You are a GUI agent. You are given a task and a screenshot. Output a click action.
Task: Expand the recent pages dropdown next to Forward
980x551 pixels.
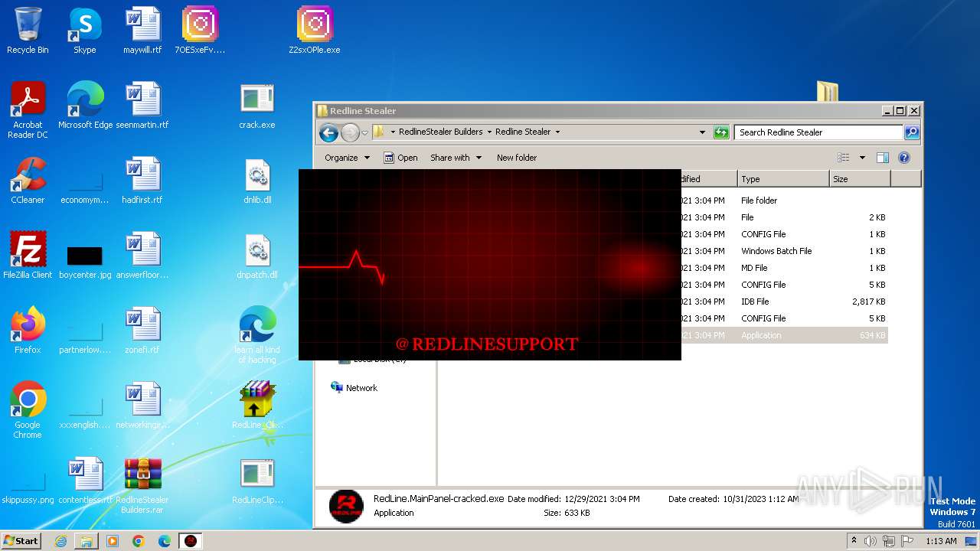[x=364, y=132]
